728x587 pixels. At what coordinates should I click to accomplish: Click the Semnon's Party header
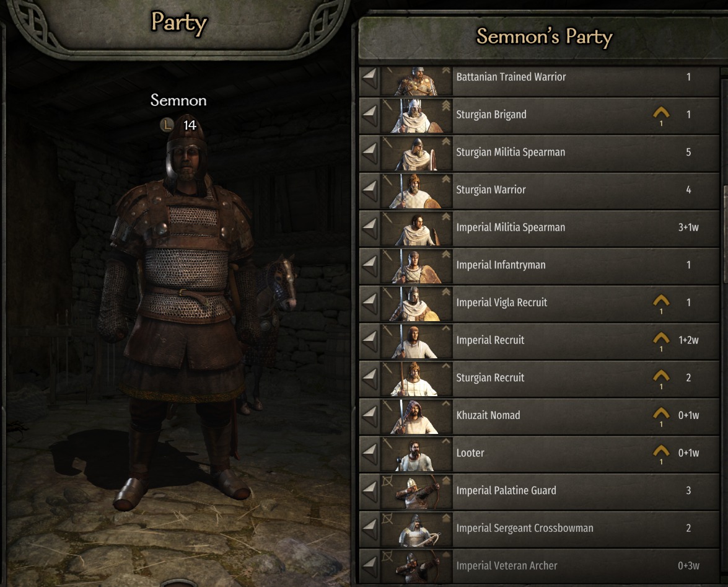coord(544,37)
